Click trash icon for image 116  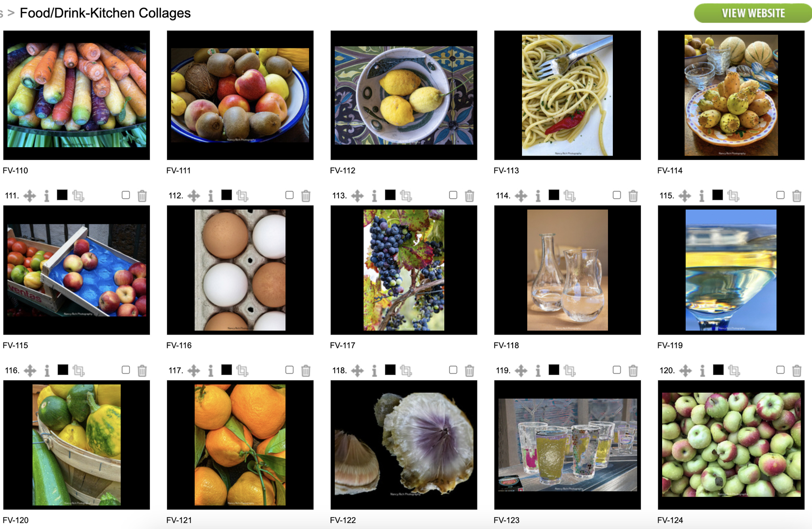[x=142, y=371]
